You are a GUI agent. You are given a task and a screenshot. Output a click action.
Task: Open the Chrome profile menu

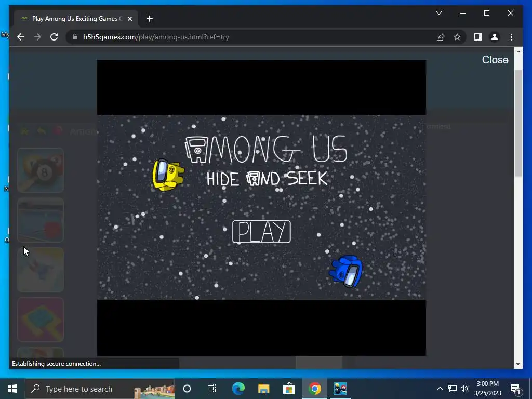pos(495,37)
